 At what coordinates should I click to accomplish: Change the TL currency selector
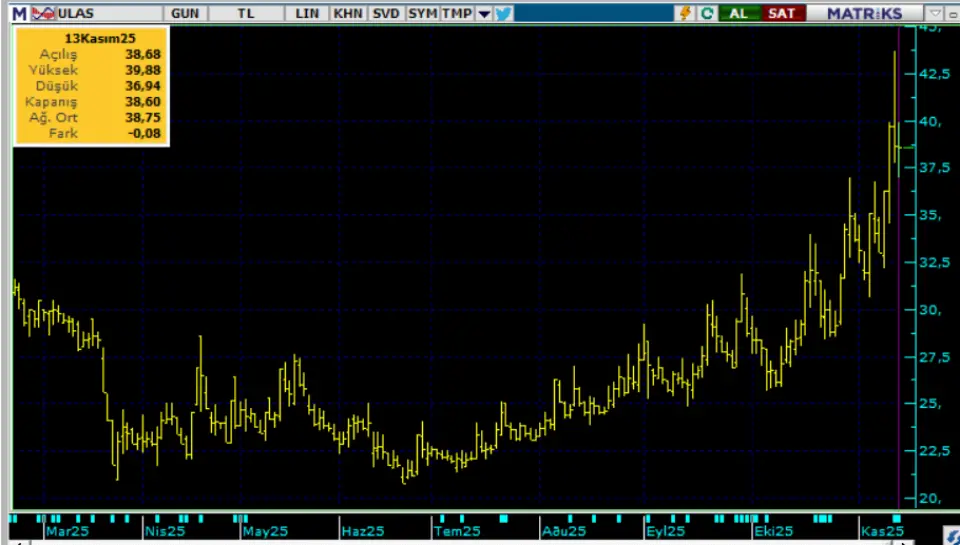(246, 13)
